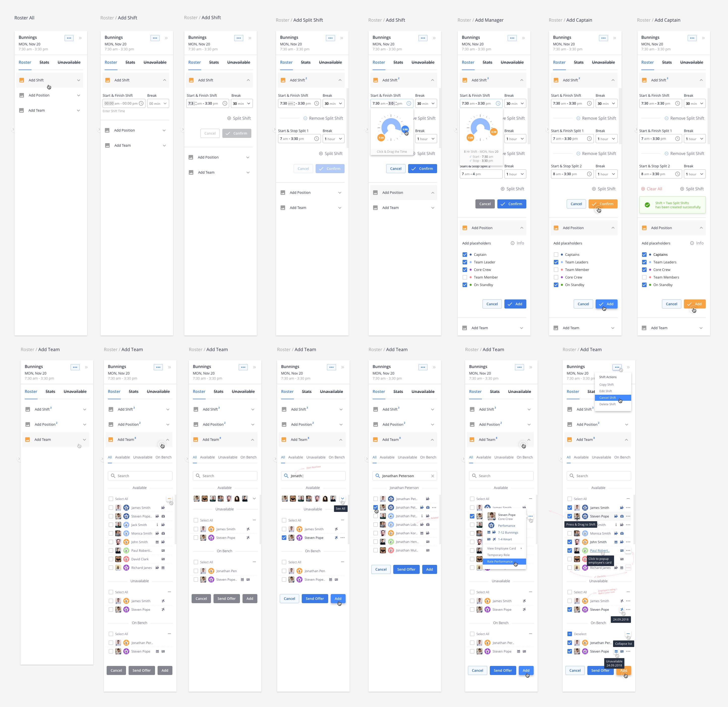Click the magnifier icon in the Jonath search field
The width and height of the screenshot is (728, 707).
click(x=286, y=476)
